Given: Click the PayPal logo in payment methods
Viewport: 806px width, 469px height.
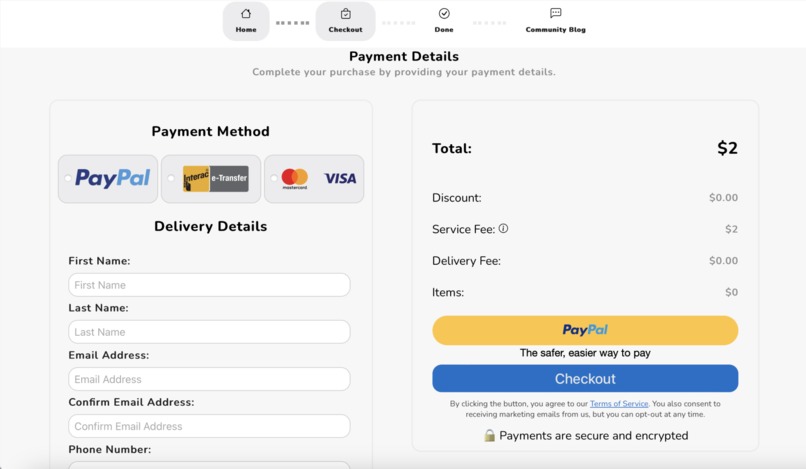Looking at the screenshot, I should click(x=113, y=178).
